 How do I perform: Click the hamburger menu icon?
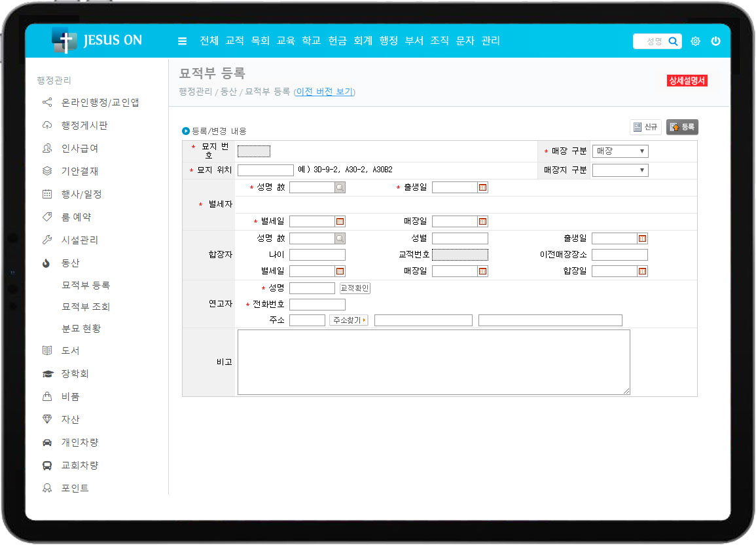coord(182,41)
